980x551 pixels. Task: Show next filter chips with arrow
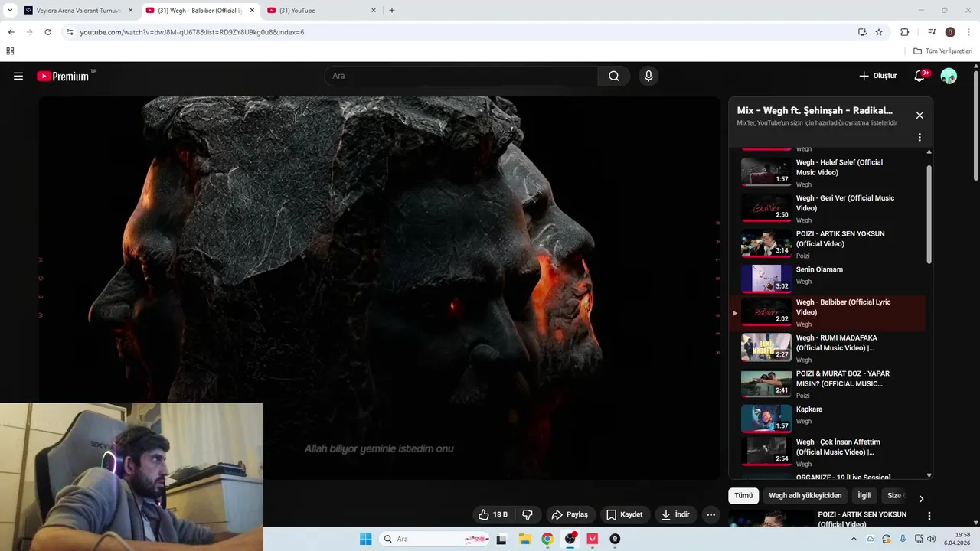pyautogui.click(x=921, y=499)
